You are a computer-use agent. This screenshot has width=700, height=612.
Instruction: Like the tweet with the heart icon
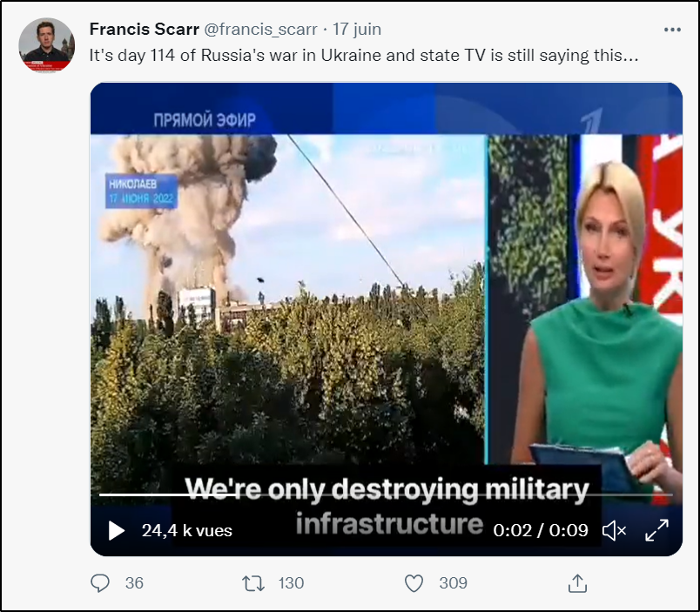click(414, 583)
